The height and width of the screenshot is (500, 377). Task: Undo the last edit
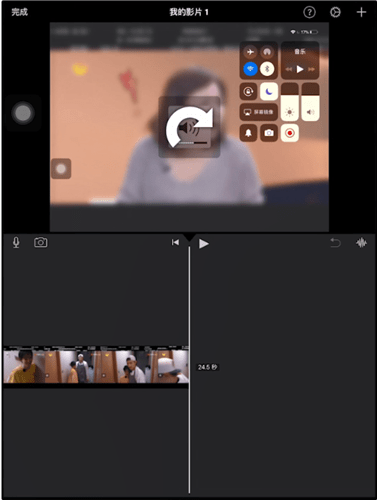click(x=335, y=243)
